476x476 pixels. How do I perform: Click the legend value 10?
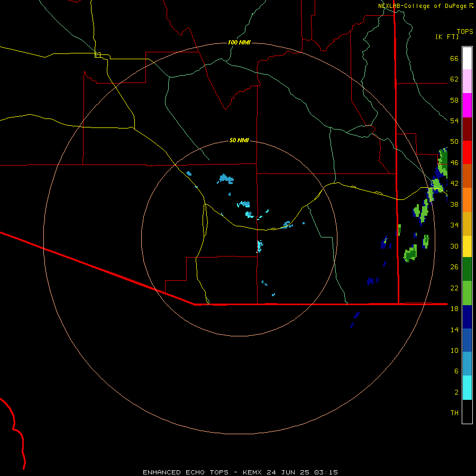[x=454, y=350]
